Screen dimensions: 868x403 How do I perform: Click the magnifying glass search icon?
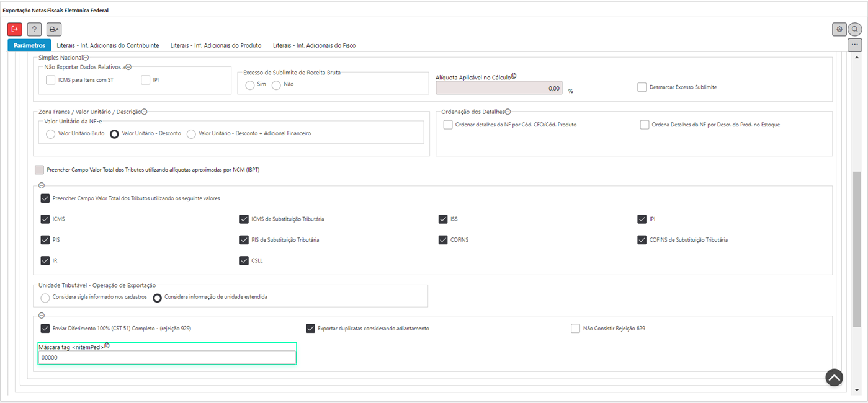pos(855,29)
